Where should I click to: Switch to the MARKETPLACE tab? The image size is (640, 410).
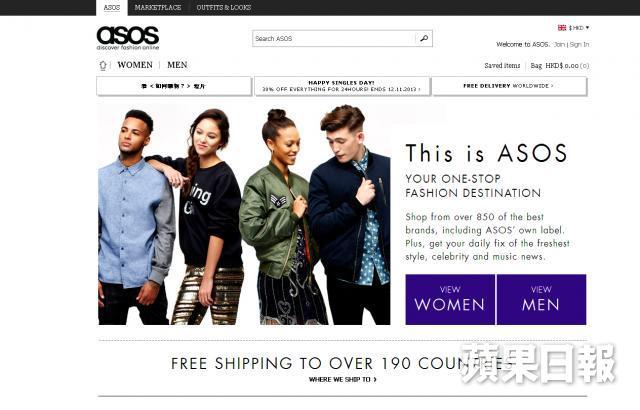click(x=158, y=7)
